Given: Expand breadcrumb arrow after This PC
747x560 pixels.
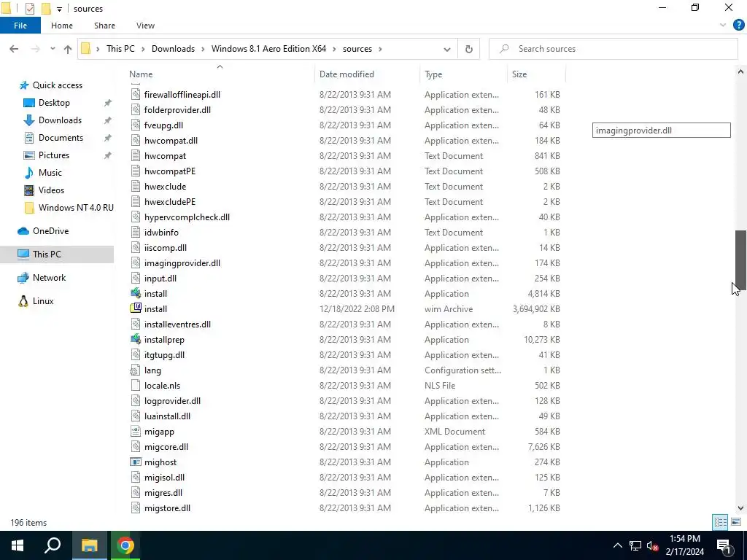Looking at the screenshot, I should (x=144, y=49).
